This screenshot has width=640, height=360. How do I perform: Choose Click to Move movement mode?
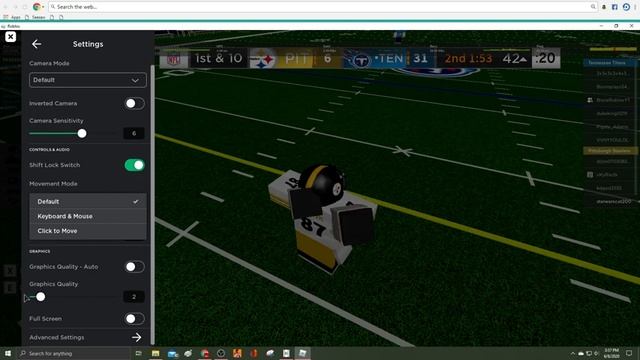point(88,231)
